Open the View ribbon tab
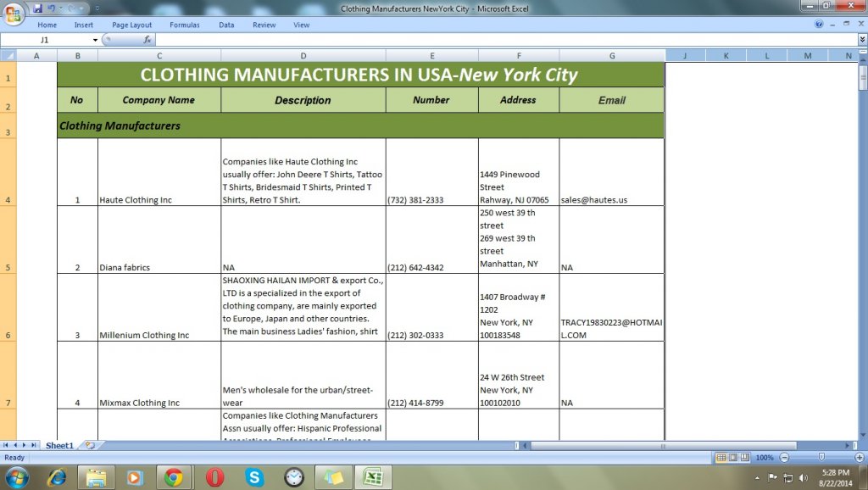Image resolution: width=868 pixels, height=490 pixels. pos(301,25)
